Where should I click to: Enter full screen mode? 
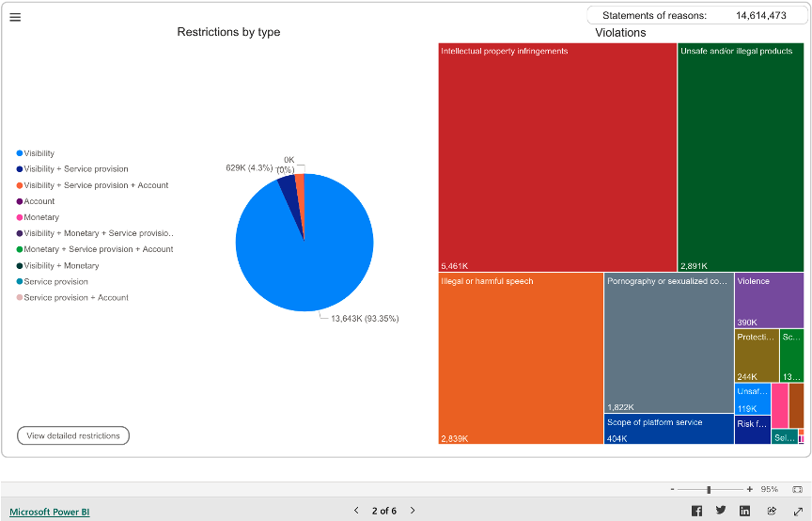coord(797,511)
